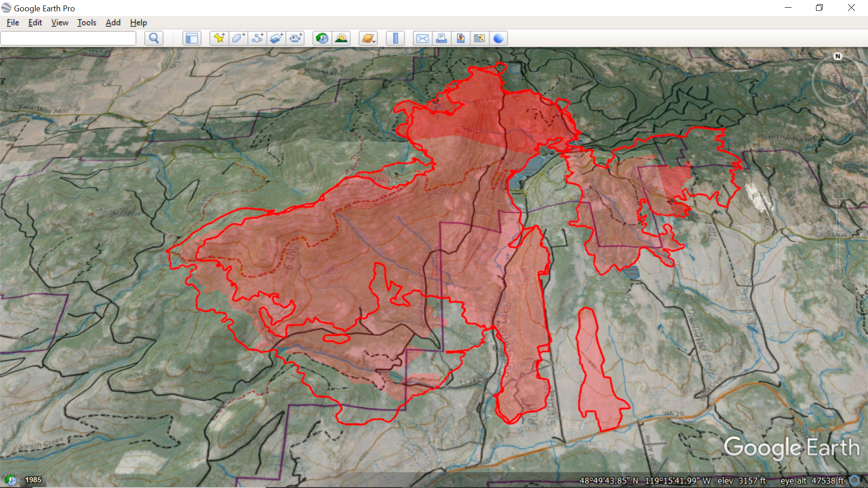Click the search magnifier button
Viewport: 868px width, 488px height.
tap(154, 38)
